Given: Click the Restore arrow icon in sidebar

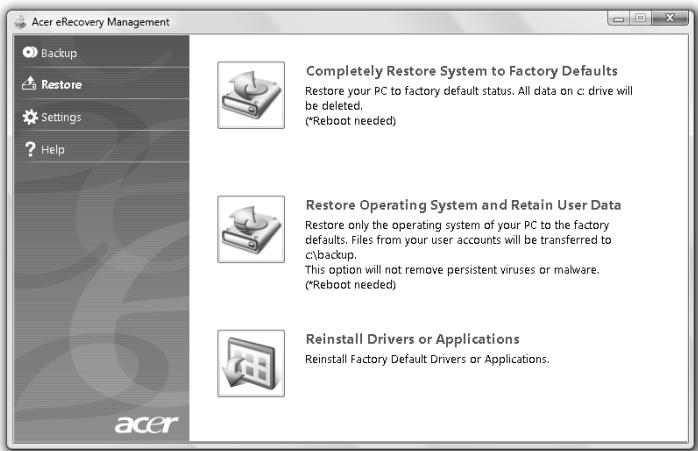Looking at the screenshot, I should click(x=29, y=85).
